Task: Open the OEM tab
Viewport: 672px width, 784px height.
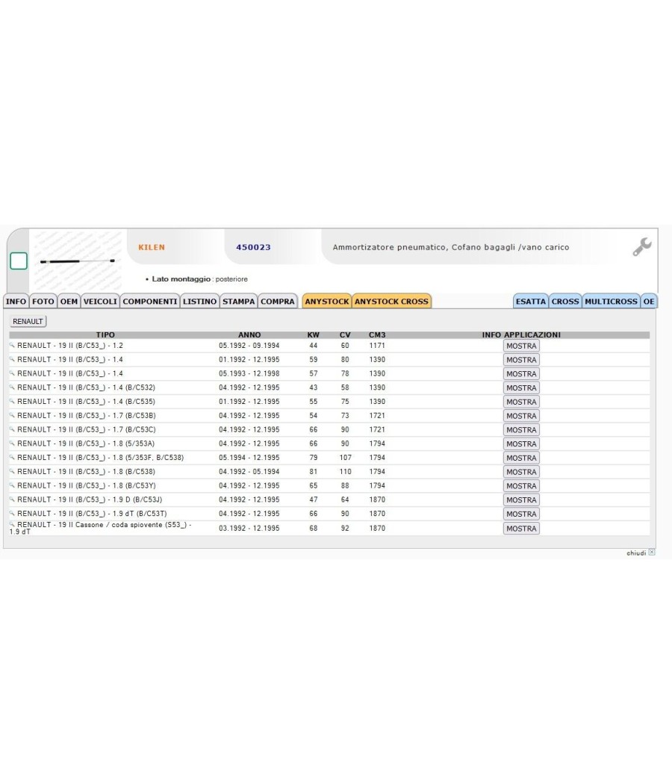Action: pyautogui.click(x=69, y=301)
